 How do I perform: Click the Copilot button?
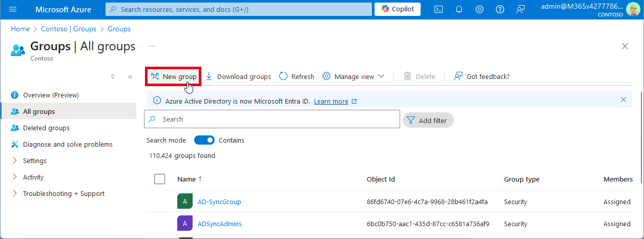(398, 9)
